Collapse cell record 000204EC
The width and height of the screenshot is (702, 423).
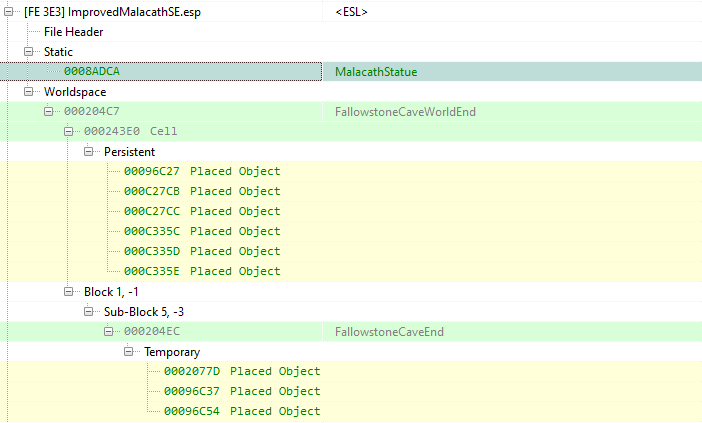108,332
